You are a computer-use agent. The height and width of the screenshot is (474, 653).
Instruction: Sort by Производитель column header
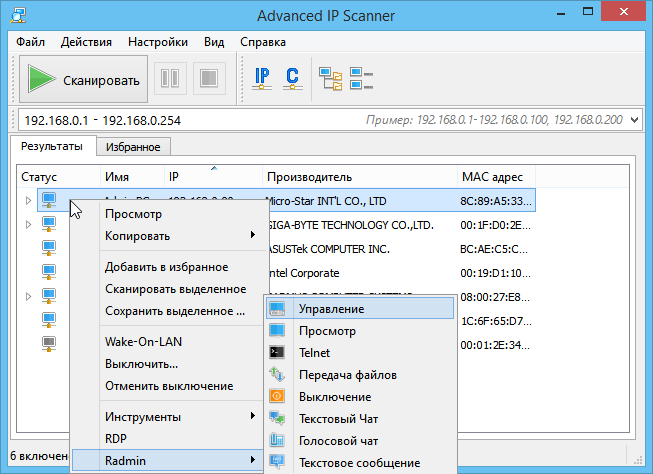coord(360,177)
